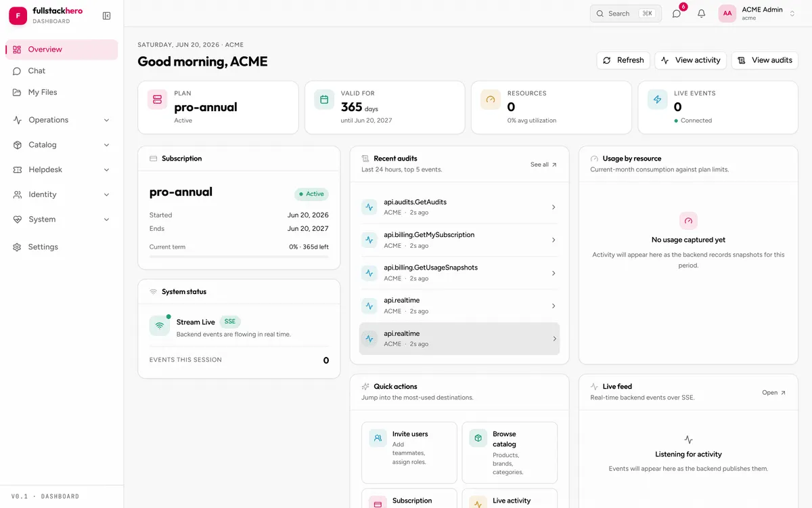Viewport: 812px width, 508px height.
Task: Click the api.audits.GetAudits activity icon
Action: 369,207
